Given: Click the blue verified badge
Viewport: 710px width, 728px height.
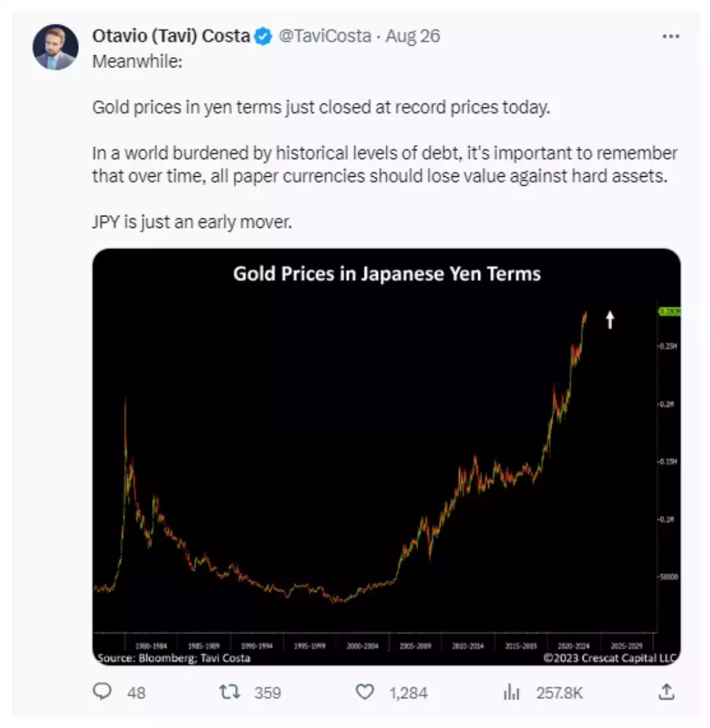Looking at the screenshot, I should 263,36.
